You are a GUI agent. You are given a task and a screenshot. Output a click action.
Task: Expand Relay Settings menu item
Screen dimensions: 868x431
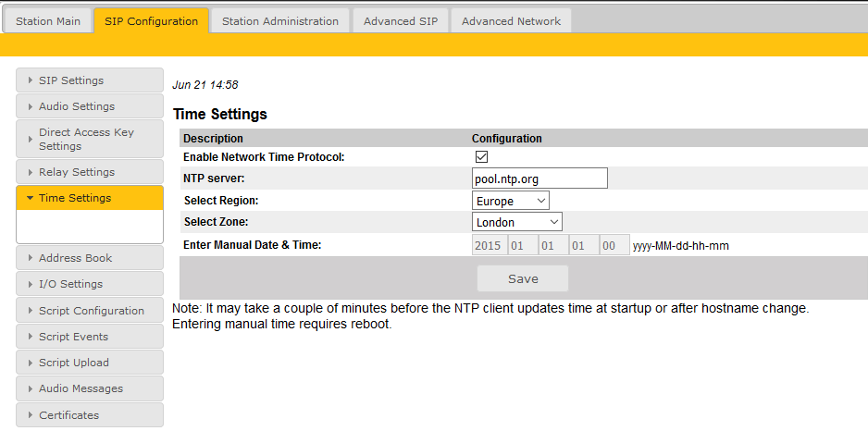pos(89,172)
